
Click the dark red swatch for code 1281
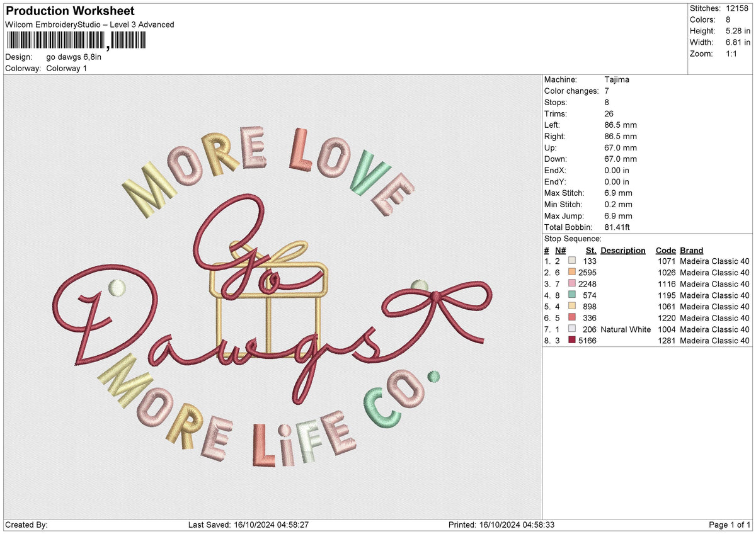(571, 339)
